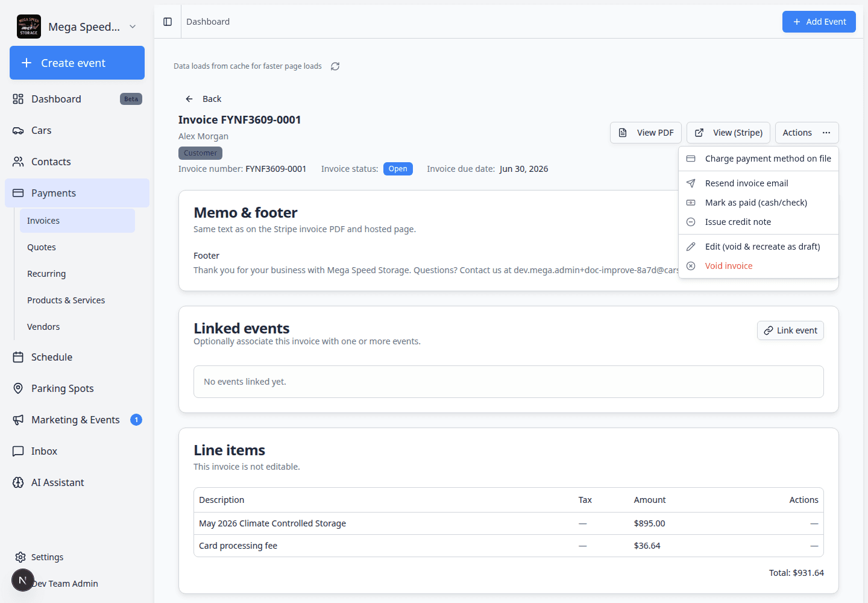Open Quotes in the sidebar
Image resolution: width=868 pixels, height=603 pixels.
tap(77, 247)
